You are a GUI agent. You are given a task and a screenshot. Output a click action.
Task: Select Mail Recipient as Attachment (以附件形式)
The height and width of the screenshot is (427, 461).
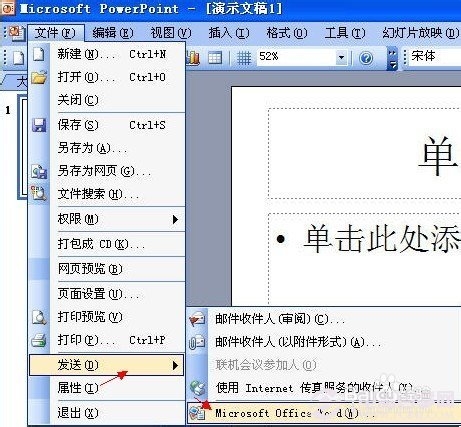click(x=324, y=342)
